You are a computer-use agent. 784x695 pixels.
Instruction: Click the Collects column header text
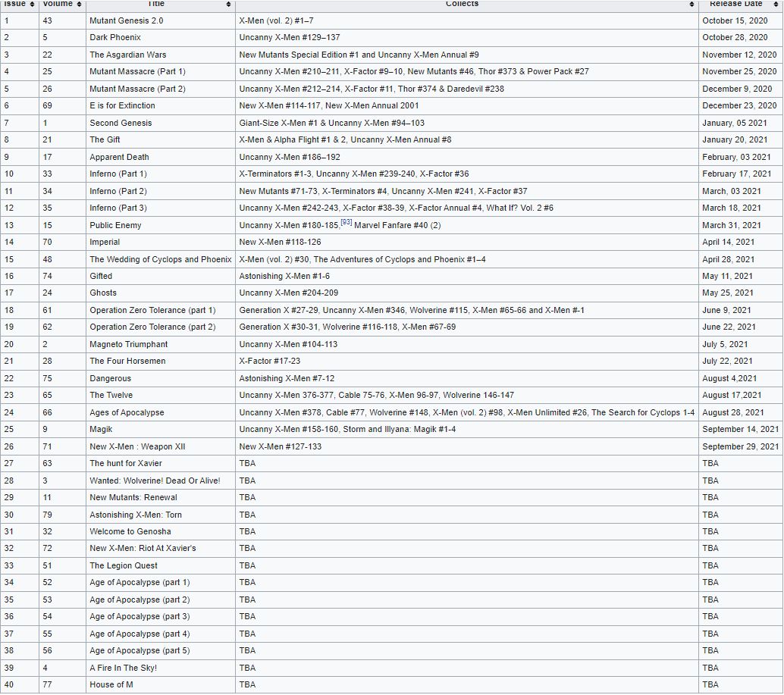click(x=462, y=4)
